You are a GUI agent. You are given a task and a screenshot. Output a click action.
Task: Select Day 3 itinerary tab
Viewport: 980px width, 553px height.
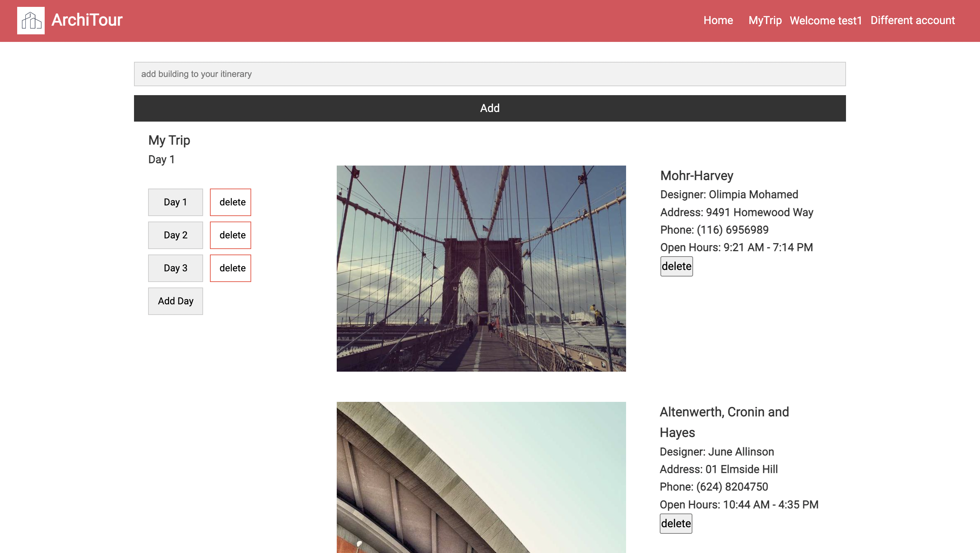[x=175, y=268]
